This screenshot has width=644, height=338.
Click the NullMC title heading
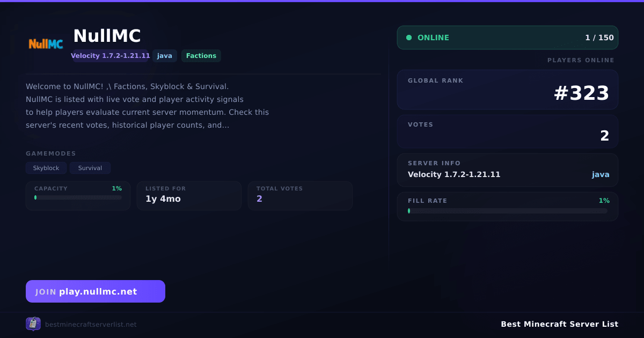[x=107, y=36]
